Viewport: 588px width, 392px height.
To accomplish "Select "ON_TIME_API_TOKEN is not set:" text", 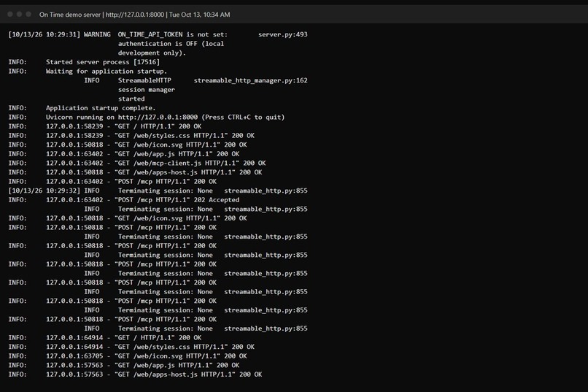I will pyautogui.click(x=172, y=34).
